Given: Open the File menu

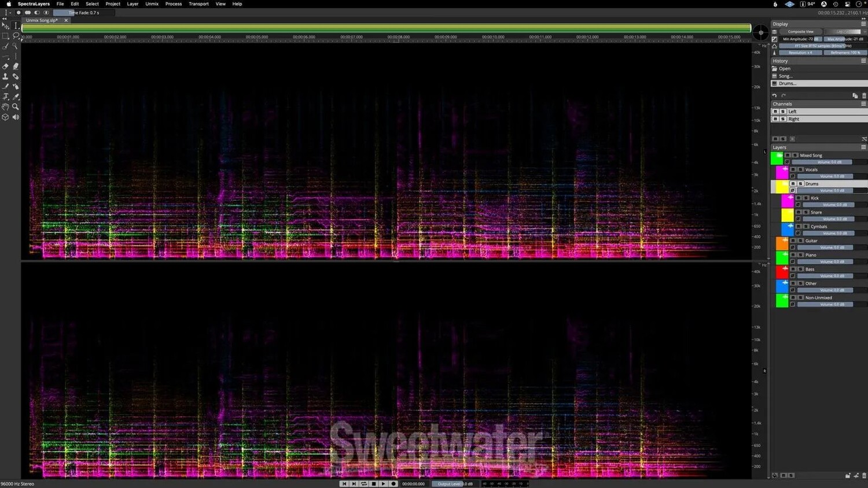Looking at the screenshot, I should click(x=60, y=4).
